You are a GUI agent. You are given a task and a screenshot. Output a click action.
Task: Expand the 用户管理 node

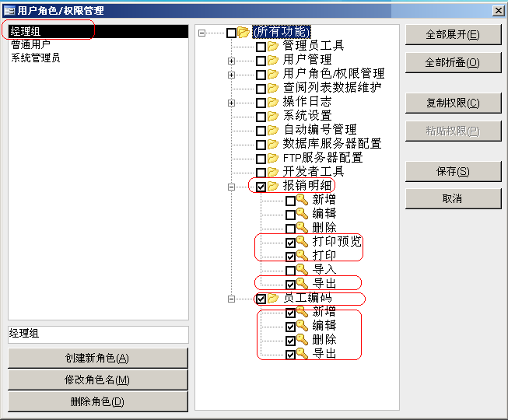[x=231, y=61]
